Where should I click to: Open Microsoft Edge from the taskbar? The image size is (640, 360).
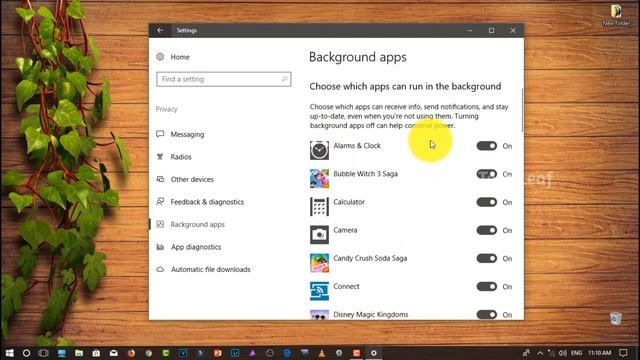pyautogui.click(x=287, y=353)
